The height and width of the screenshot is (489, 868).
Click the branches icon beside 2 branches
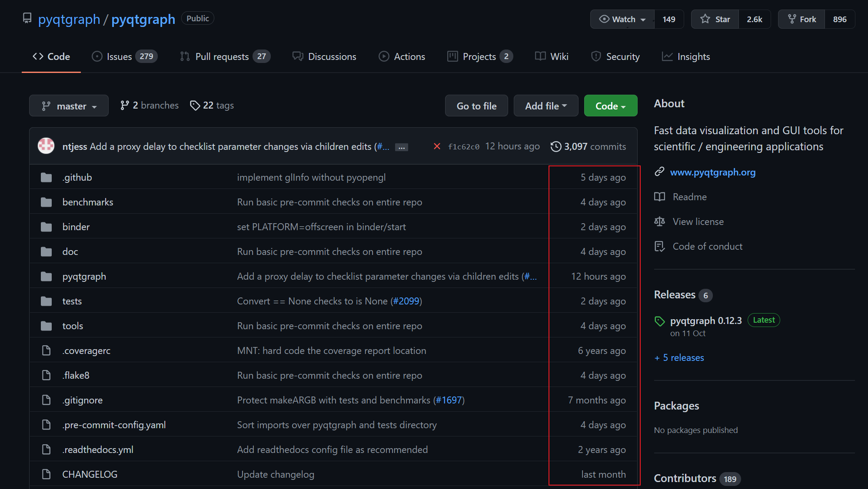click(x=125, y=106)
